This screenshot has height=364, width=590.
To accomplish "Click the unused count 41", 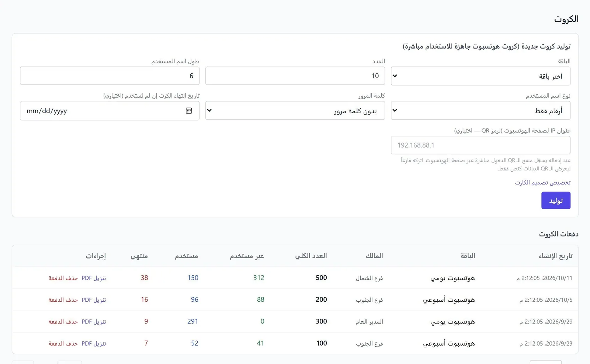I will (261, 343).
